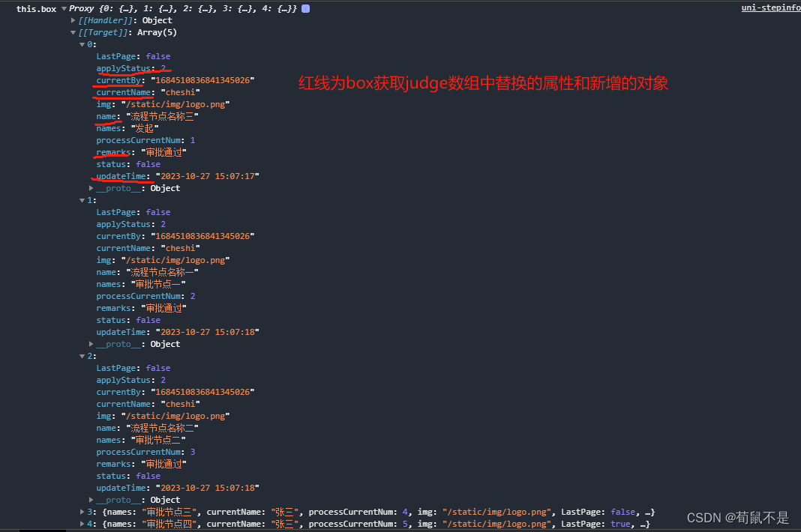Collapse the [[Target]] Array(5) entry

[x=72, y=32]
